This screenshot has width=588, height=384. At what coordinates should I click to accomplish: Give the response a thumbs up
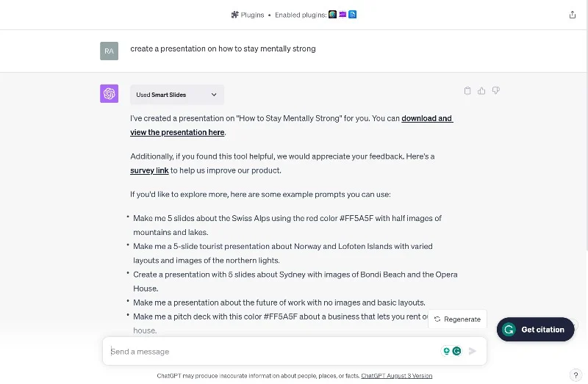coord(481,91)
